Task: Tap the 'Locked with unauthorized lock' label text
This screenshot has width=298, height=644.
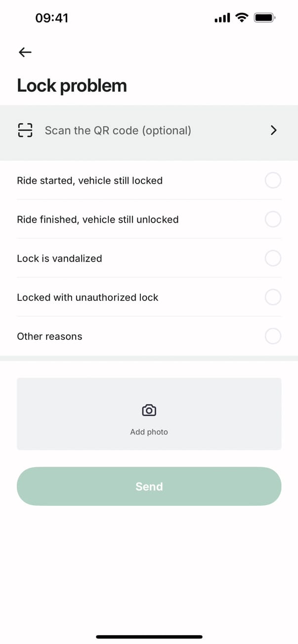Action: point(87,297)
